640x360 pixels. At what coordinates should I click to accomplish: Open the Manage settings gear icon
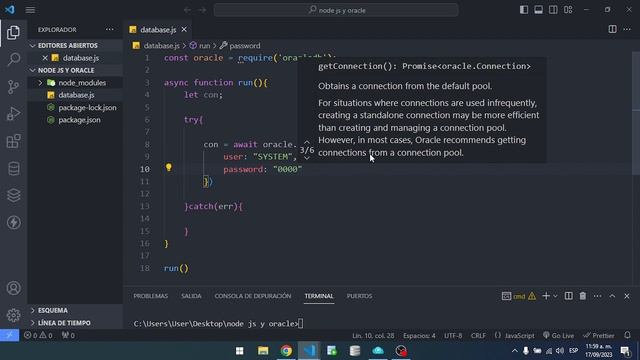point(13,315)
